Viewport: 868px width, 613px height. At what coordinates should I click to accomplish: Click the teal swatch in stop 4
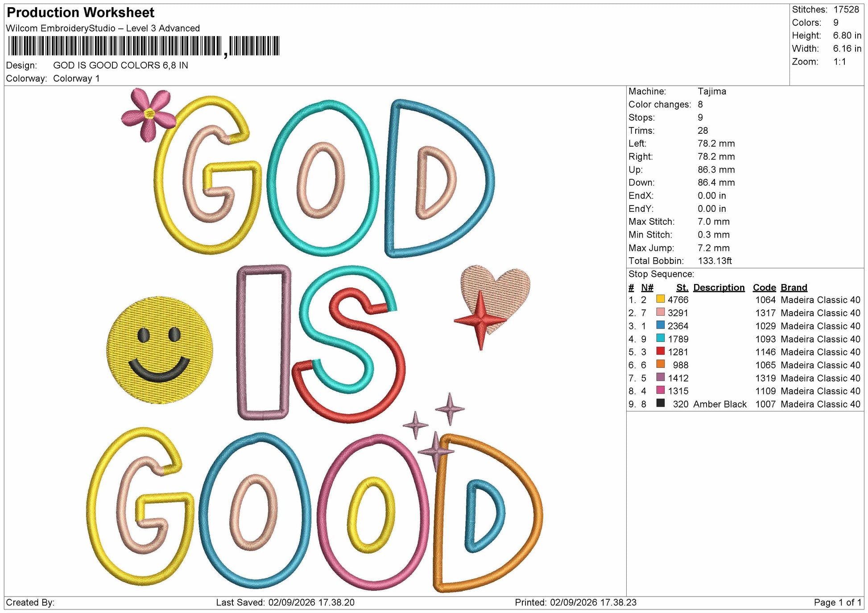click(x=661, y=338)
